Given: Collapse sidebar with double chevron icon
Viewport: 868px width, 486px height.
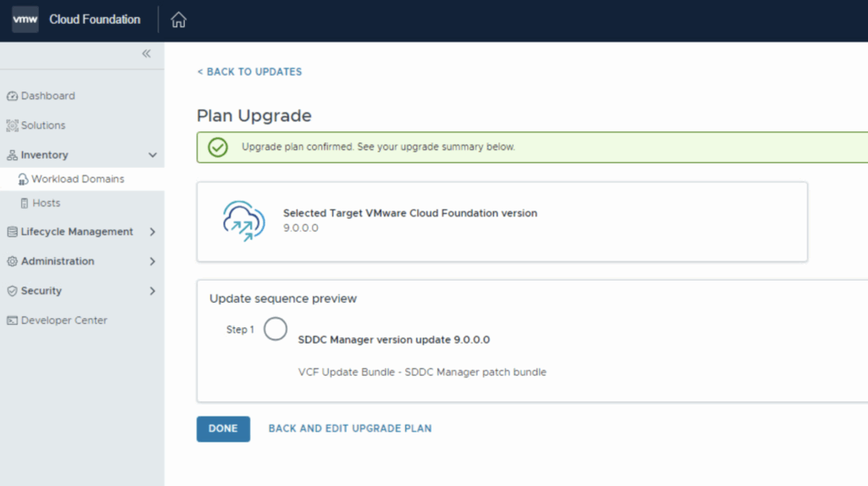Looking at the screenshot, I should (x=147, y=53).
